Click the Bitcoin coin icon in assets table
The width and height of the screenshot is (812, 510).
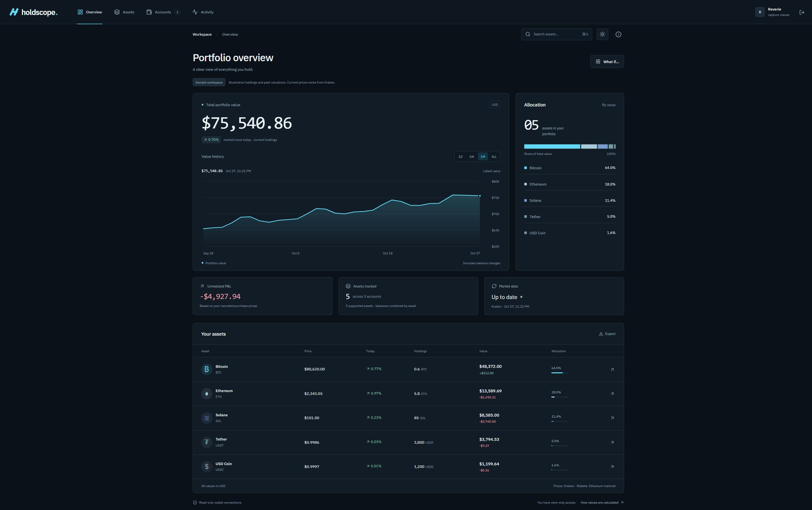[x=207, y=369]
